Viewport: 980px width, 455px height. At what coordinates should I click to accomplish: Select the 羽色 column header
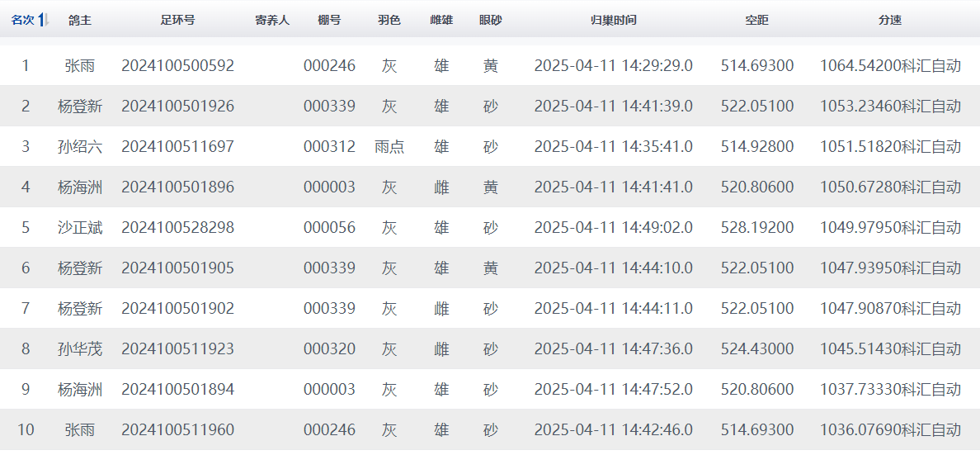(389, 21)
